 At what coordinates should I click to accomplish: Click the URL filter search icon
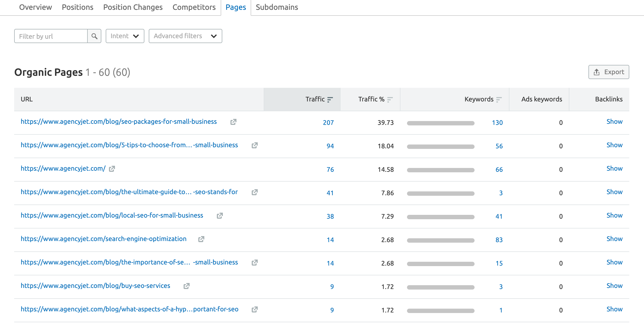[94, 36]
